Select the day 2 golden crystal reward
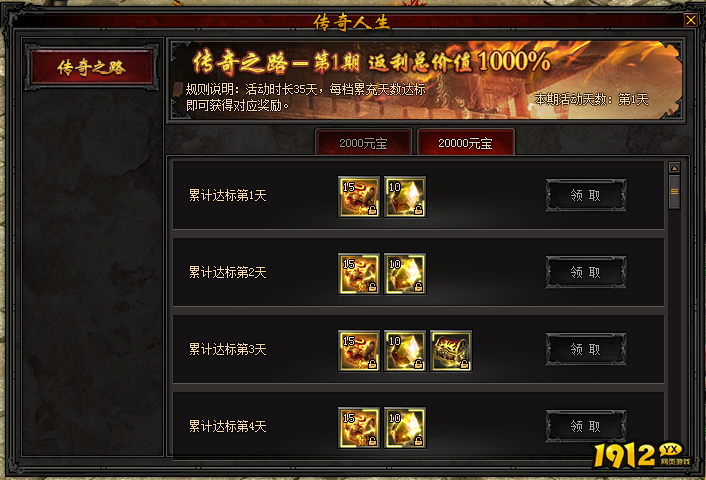This screenshot has height=480, width=706. (x=405, y=274)
